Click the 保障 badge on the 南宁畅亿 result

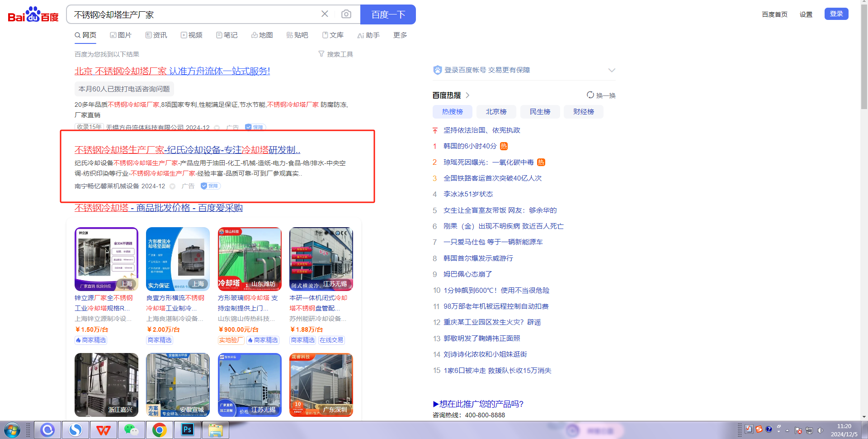(x=210, y=186)
